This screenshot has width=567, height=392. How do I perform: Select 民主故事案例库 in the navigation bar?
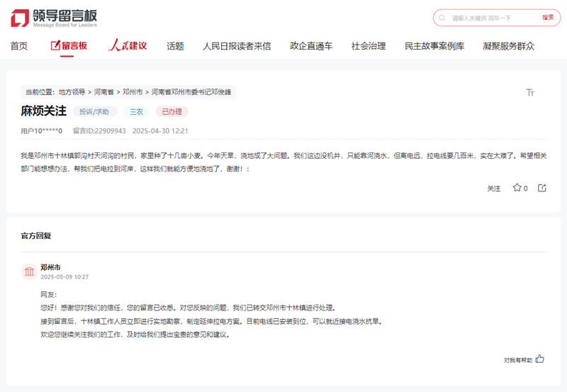coord(434,46)
